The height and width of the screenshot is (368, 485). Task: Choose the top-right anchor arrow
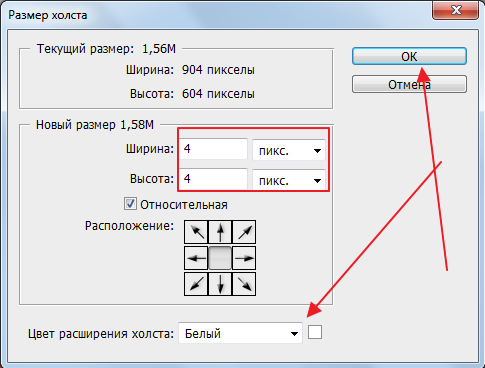click(x=244, y=232)
